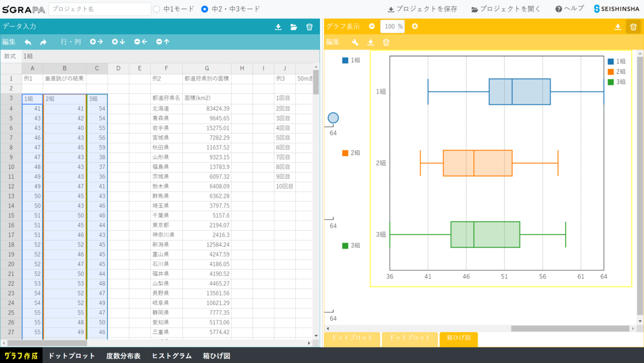Download data from データ入力 header
Screen dimensions: 644x363
pyautogui.click(x=278, y=27)
